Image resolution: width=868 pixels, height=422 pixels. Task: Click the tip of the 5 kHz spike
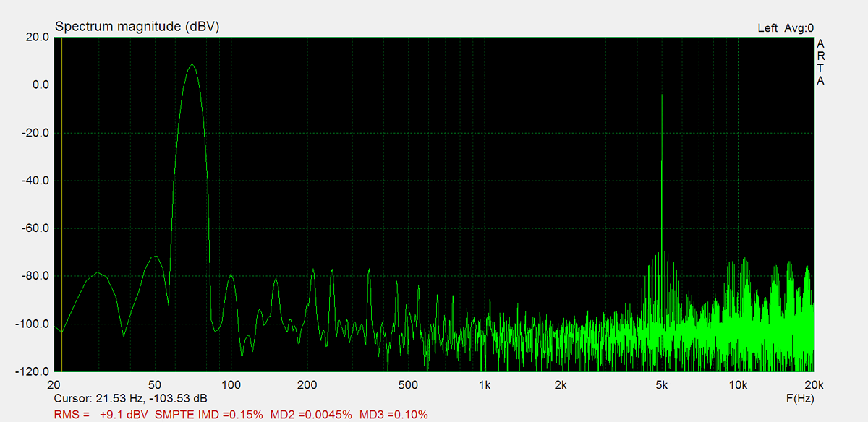[661, 95]
